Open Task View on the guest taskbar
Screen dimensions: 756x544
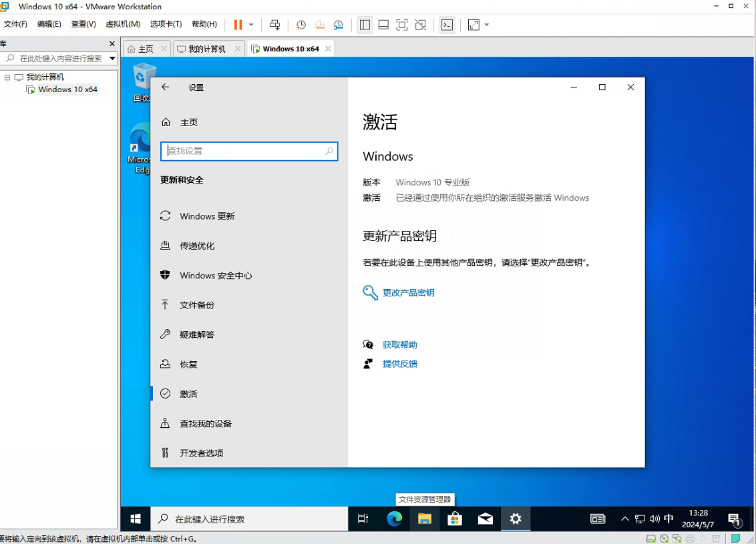pyautogui.click(x=363, y=519)
